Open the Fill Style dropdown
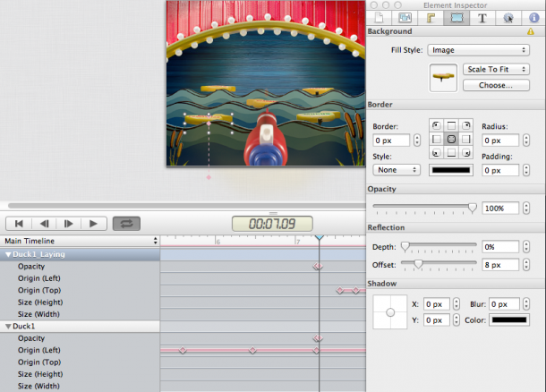The height and width of the screenshot is (392, 546). click(478, 50)
